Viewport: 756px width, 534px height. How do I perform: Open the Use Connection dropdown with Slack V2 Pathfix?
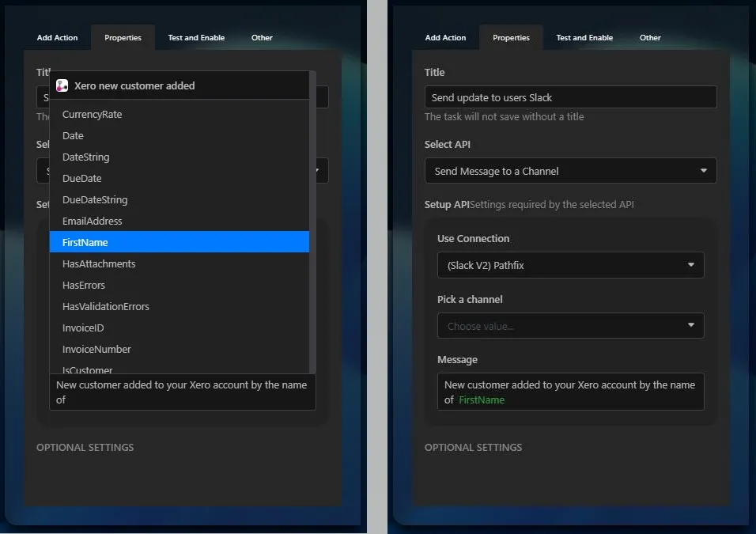[570, 265]
